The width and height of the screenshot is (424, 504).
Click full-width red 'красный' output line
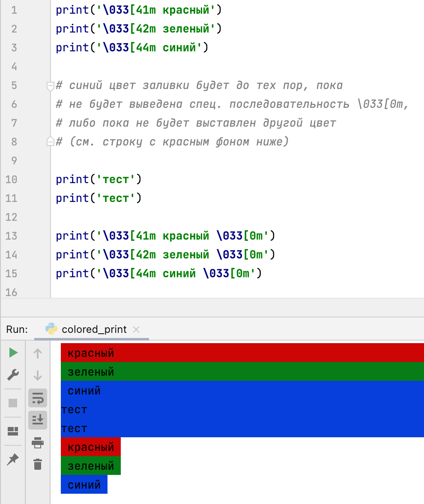click(x=242, y=353)
